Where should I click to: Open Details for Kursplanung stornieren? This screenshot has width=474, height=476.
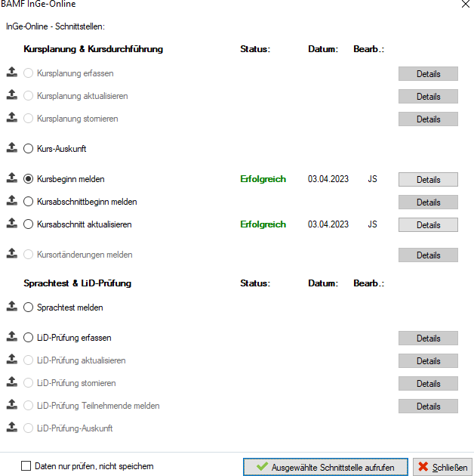[x=428, y=119]
